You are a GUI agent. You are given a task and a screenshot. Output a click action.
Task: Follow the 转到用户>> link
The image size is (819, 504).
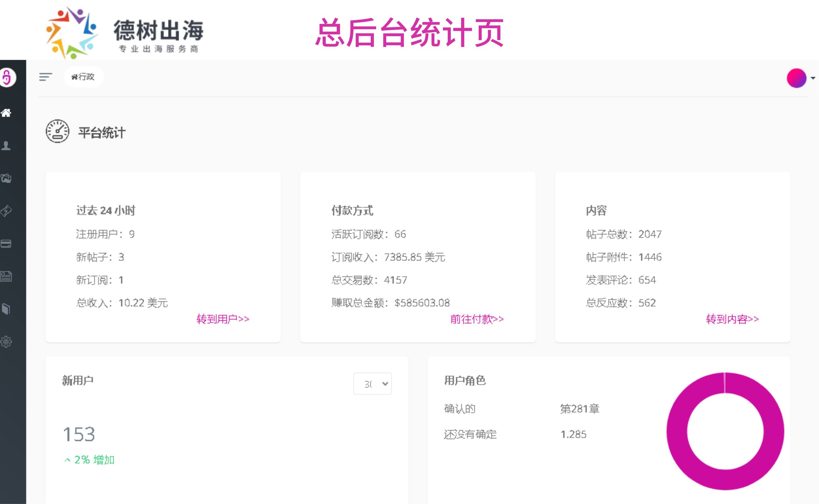tap(223, 319)
